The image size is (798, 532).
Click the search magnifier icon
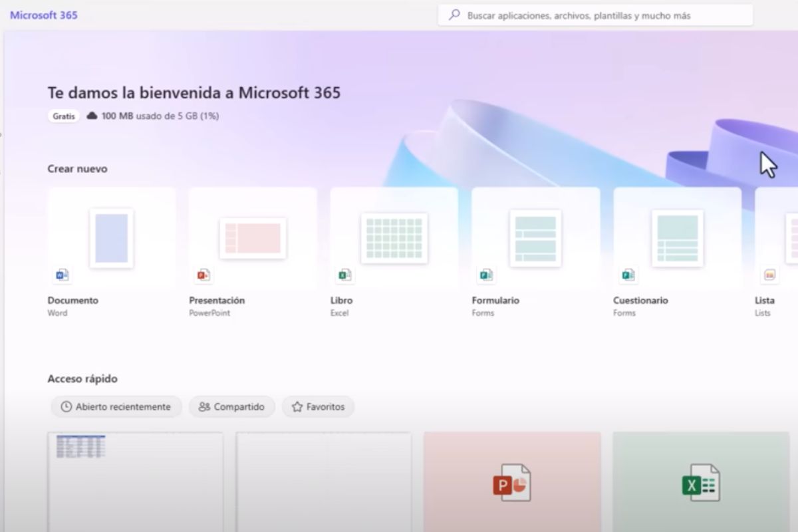pos(454,15)
